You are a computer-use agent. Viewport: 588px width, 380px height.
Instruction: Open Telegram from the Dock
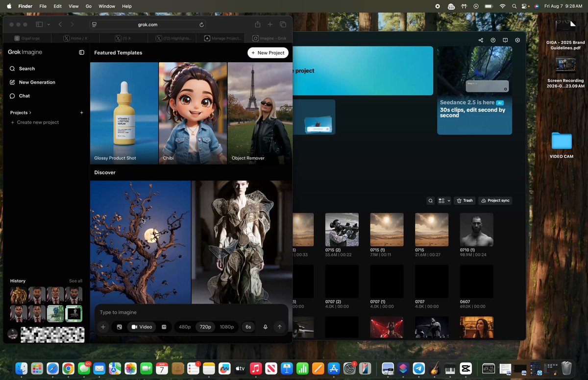[x=418, y=369]
